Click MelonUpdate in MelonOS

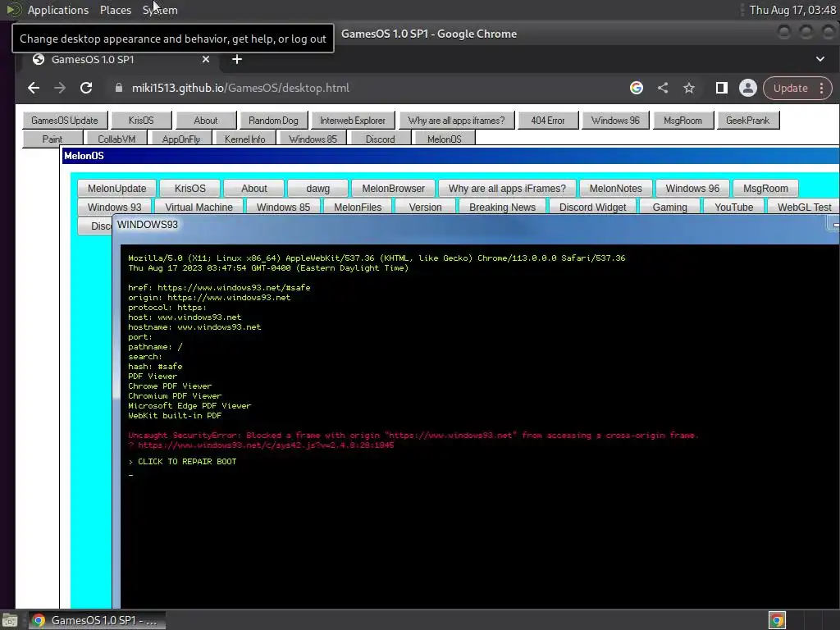116,189
